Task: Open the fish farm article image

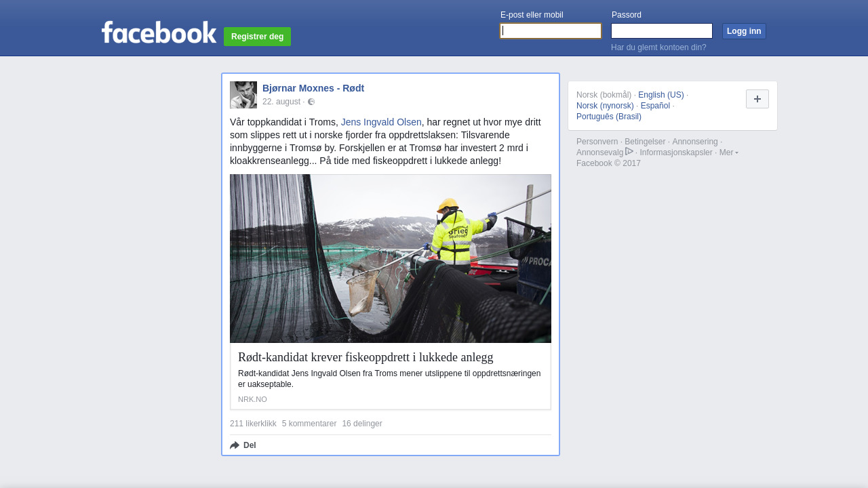Action: pyautogui.click(x=391, y=258)
